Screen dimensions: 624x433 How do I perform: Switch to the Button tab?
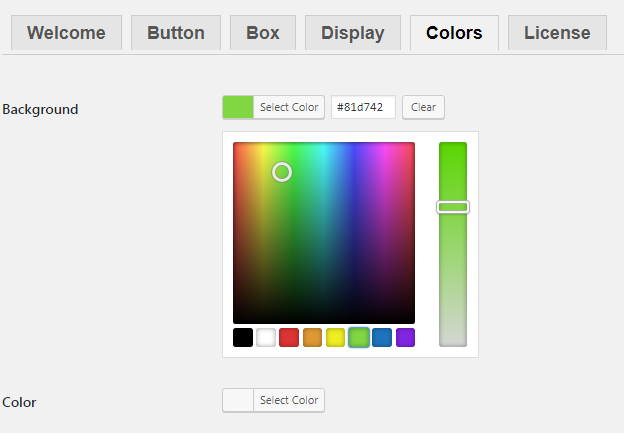[x=176, y=33]
